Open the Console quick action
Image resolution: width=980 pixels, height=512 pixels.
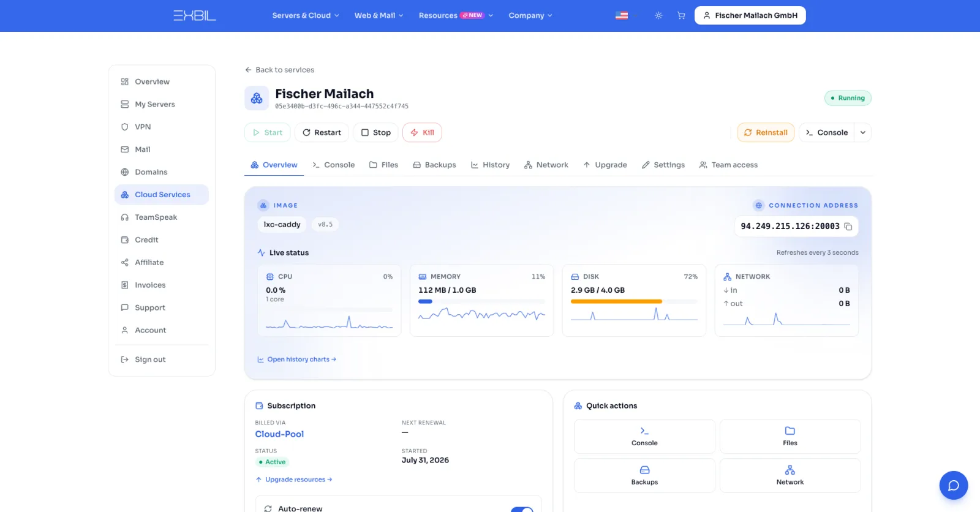click(644, 436)
